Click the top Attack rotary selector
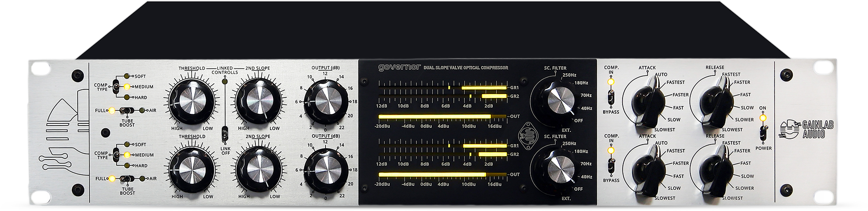The image size is (868, 211). coord(644,101)
